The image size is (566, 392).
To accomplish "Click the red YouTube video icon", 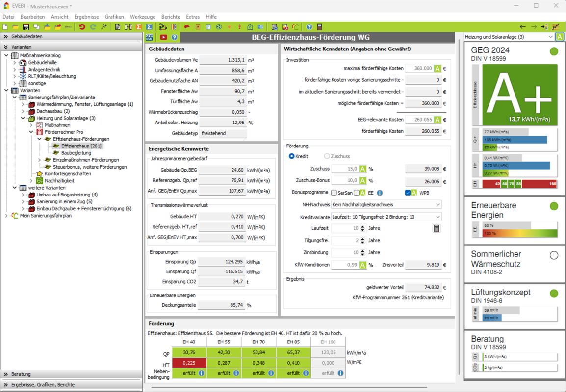I will [x=163, y=37].
